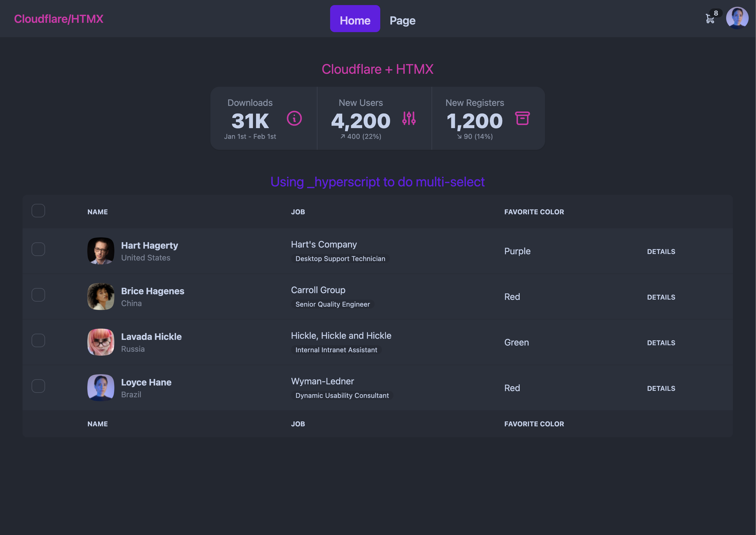Click the filter/equalizer icon next to New Users
756x535 pixels.
pos(409,119)
